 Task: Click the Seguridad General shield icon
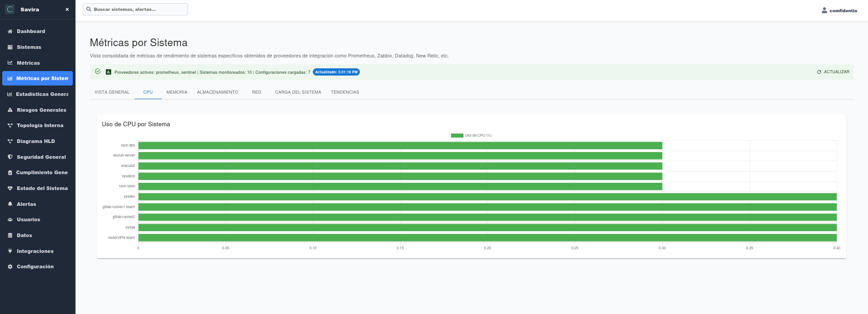[x=10, y=157]
